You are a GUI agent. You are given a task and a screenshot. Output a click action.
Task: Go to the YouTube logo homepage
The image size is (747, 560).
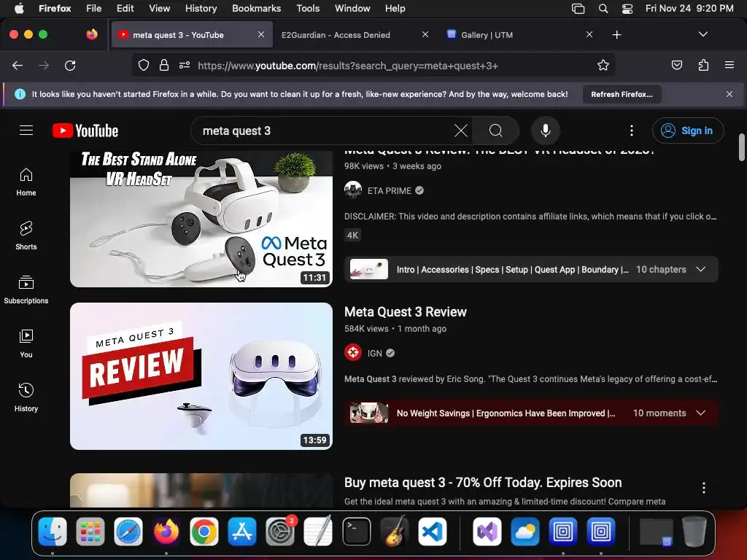[x=85, y=131]
